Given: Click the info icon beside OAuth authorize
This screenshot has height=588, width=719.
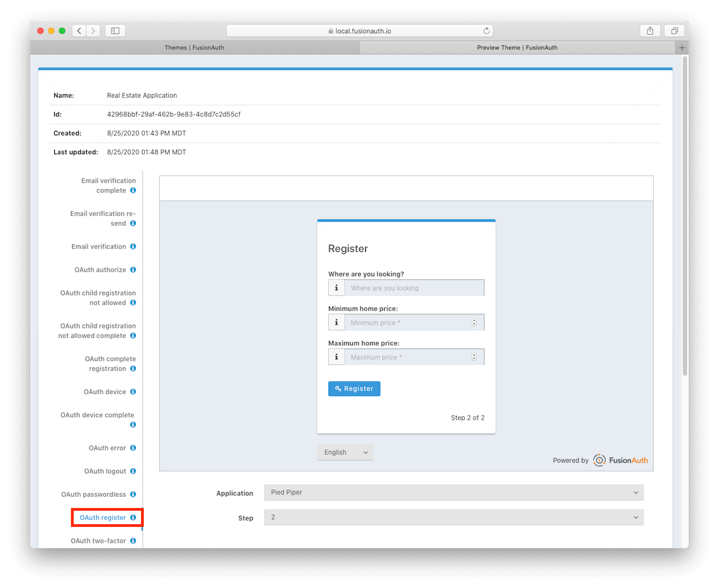Looking at the screenshot, I should [133, 270].
